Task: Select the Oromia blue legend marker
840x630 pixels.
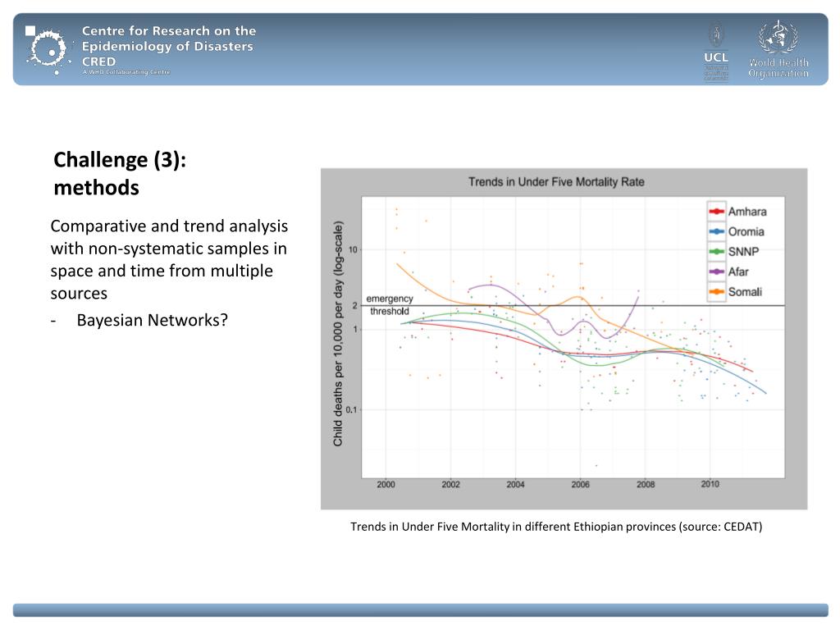Action: [x=716, y=231]
